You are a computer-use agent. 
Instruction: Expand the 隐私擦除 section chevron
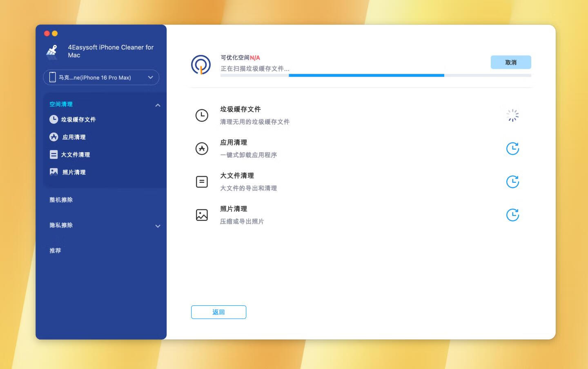click(x=158, y=226)
